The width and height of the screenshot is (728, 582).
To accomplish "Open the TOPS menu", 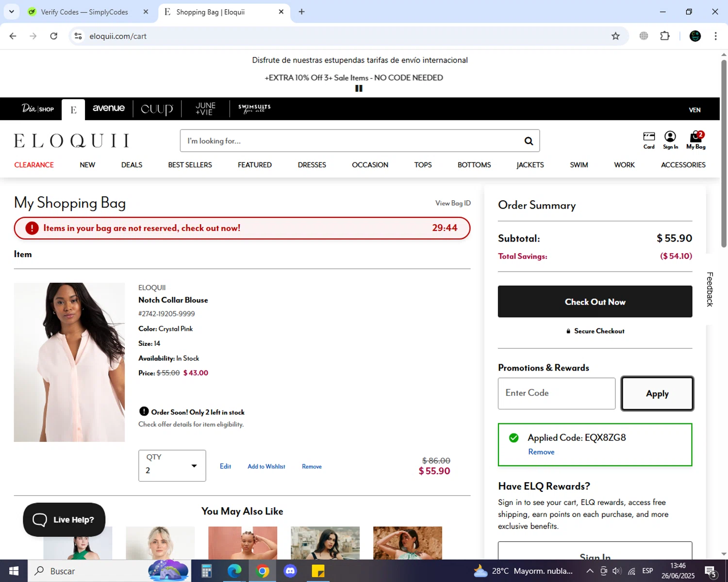I will (x=423, y=165).
